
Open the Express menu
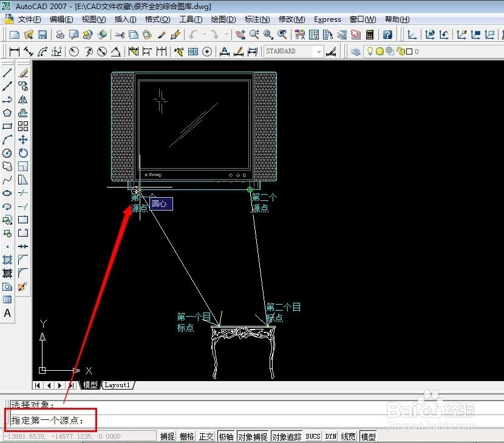coord(327,19)
